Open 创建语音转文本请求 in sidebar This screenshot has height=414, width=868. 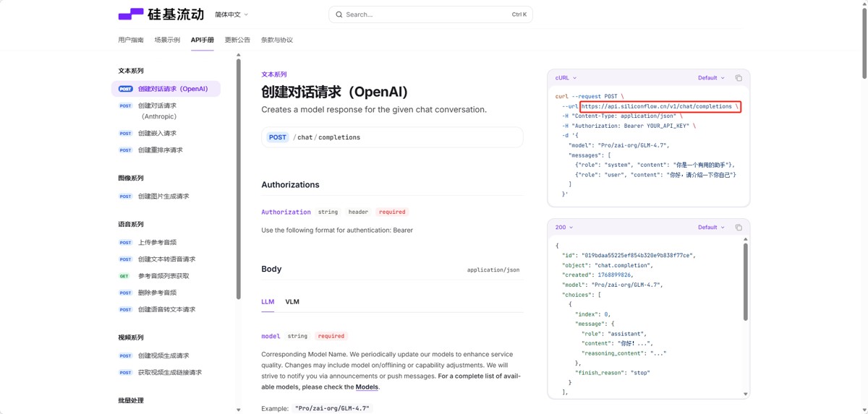pos(166,309)
